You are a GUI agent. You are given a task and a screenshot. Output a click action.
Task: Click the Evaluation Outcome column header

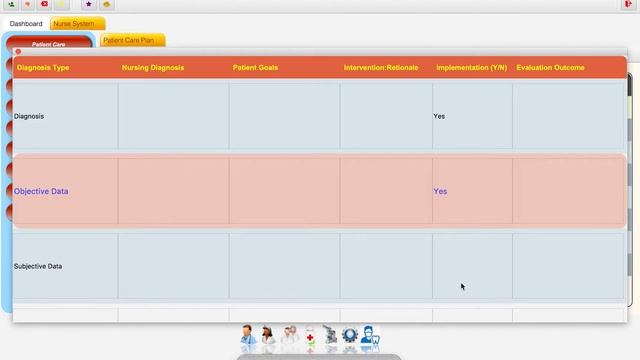coord(550,68)
